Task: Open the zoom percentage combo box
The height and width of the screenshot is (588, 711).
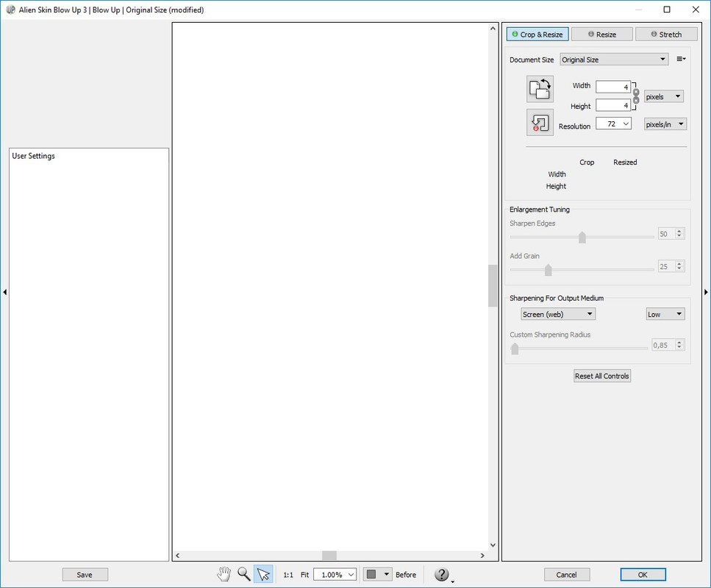Action: [x=335, y=574]
